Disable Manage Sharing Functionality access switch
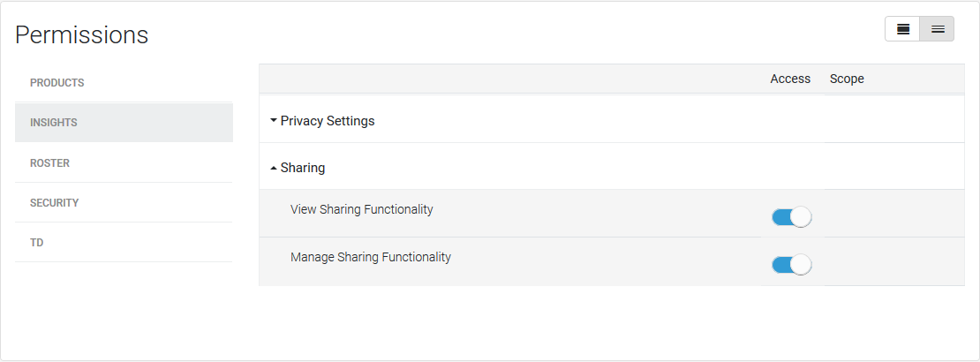 click(x=791, y=265)
